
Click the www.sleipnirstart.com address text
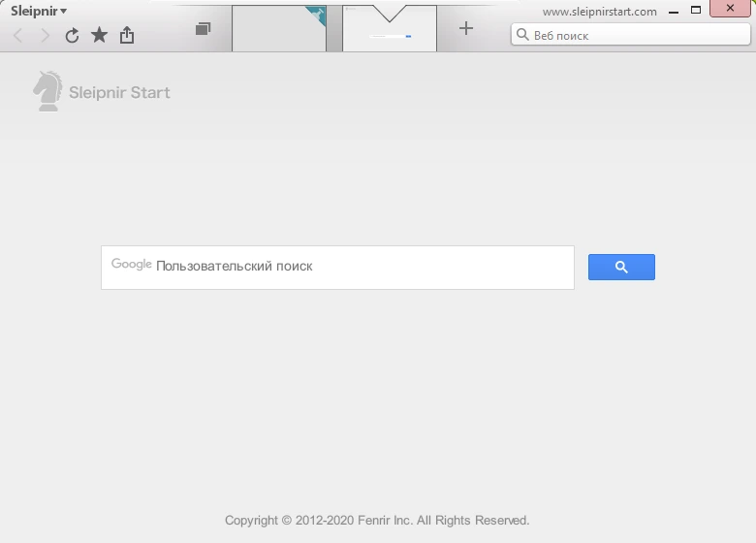coord(599,12)
